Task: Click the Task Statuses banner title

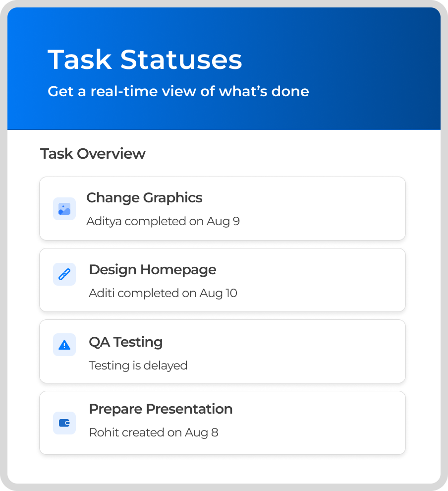Action: click(145, 60)
